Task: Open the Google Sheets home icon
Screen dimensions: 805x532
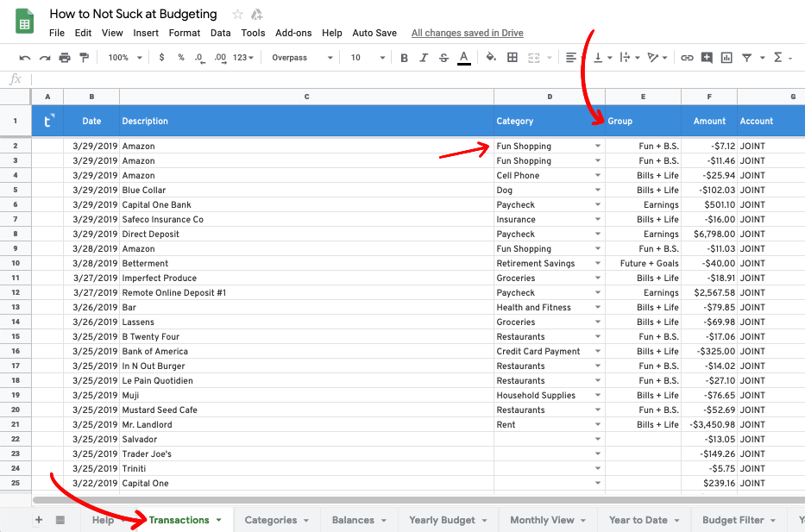Action: click(x=24, y=22)
